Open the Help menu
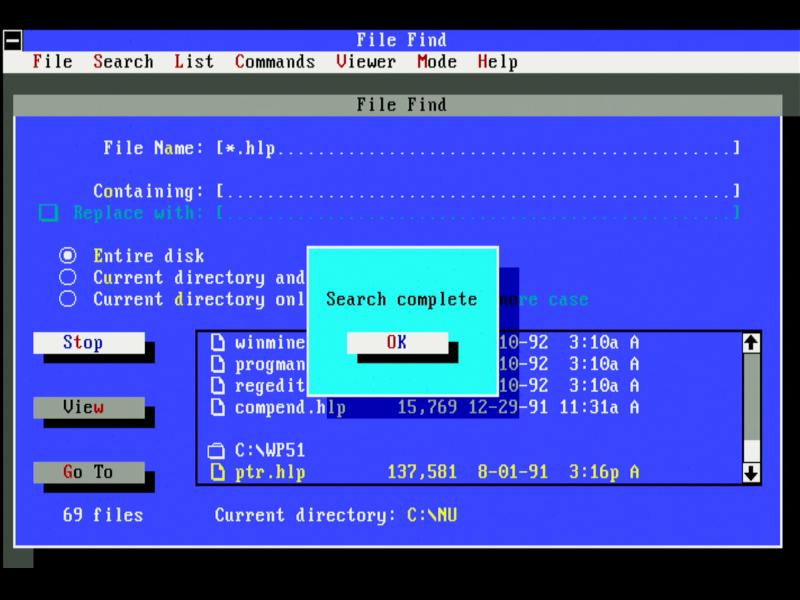The width and height of the screenshot is (800, 600). coord(497,62)
